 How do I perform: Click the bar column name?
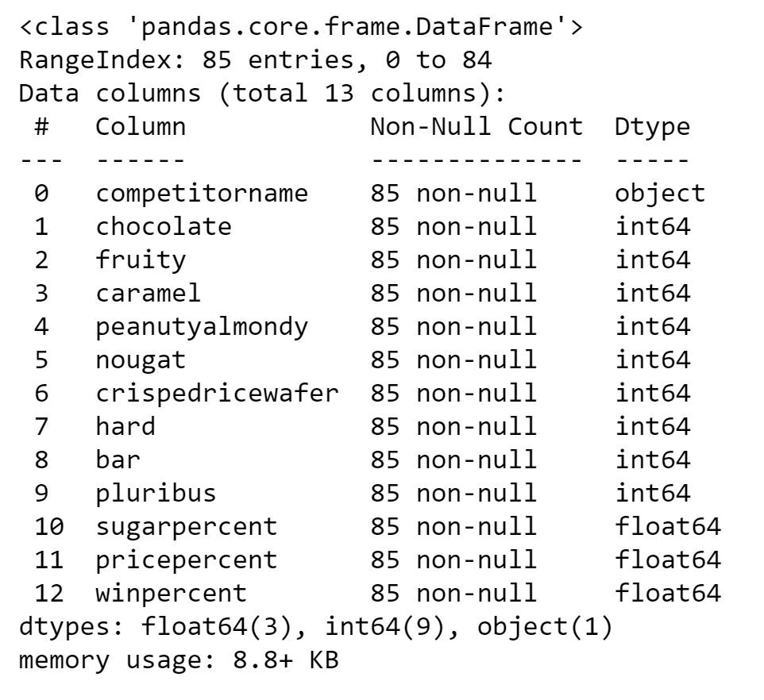(118, 460)
